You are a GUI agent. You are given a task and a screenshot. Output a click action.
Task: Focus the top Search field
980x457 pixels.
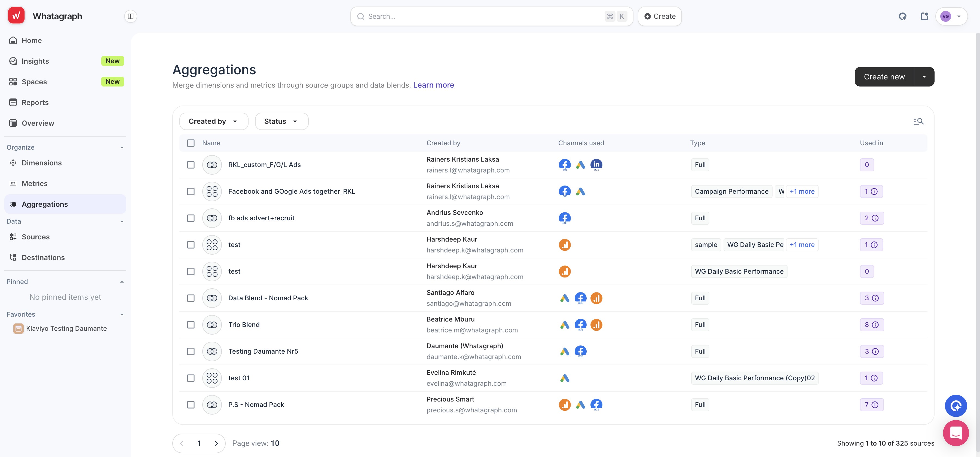point(492,16)
